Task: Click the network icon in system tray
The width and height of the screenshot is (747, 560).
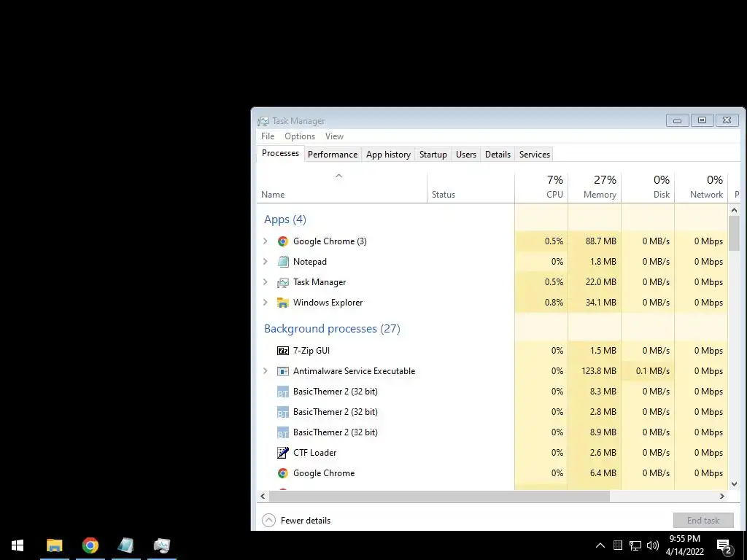Action: click(x=635, y=545)
